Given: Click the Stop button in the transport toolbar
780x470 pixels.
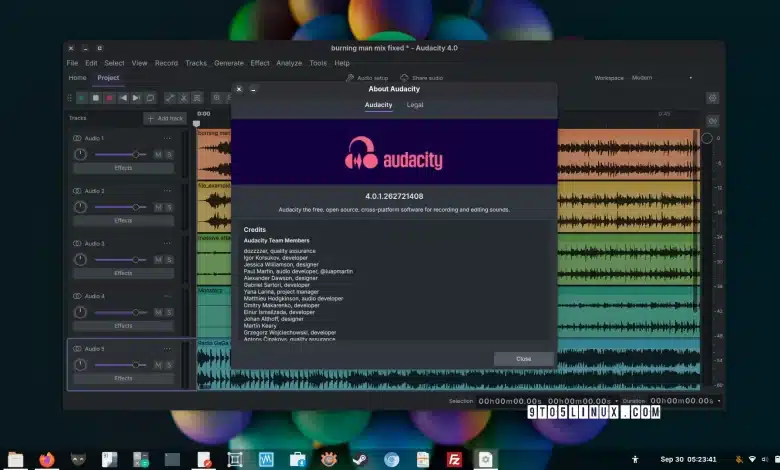Looking at the screenshot, I should pos(96,98).
